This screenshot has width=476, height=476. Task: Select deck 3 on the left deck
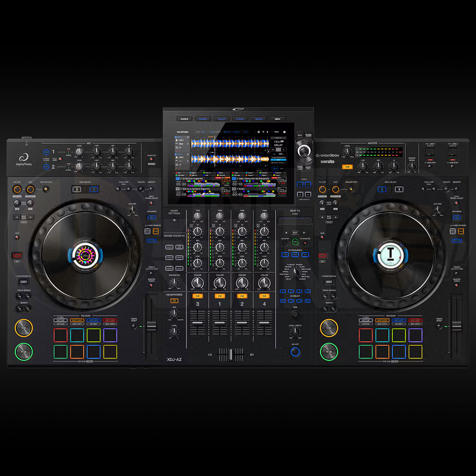77,190
